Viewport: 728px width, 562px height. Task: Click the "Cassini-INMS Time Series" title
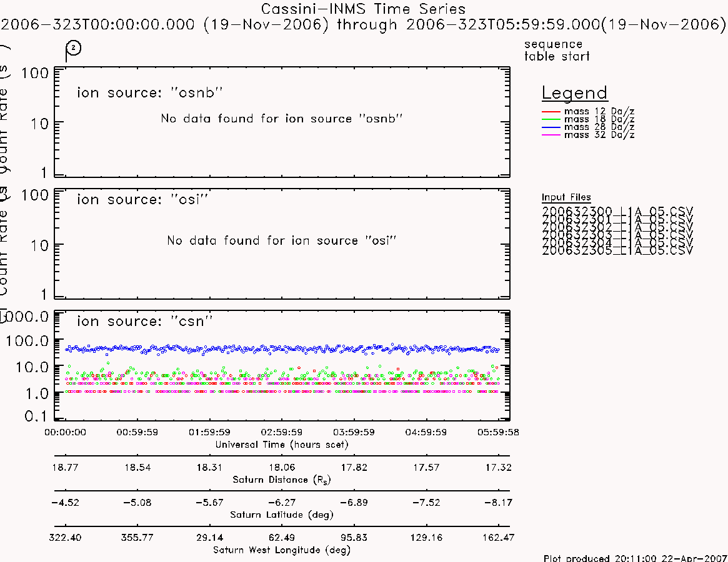pos(363,9)
